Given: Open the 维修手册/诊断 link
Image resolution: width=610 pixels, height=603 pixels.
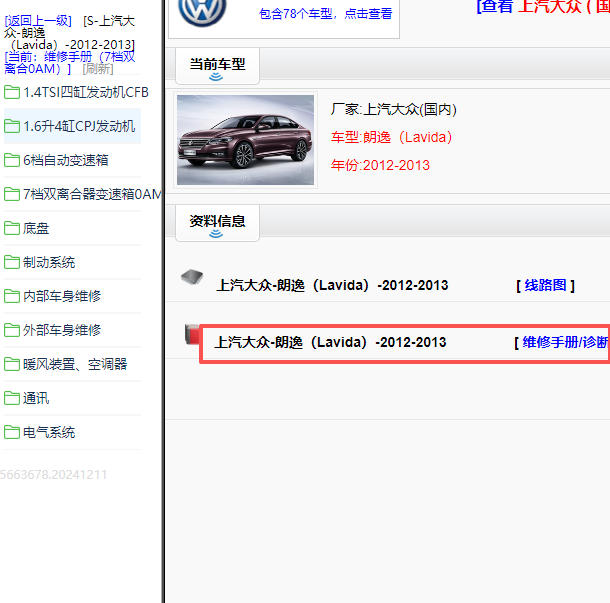Looking at the screenshot, I should point(566,342).
